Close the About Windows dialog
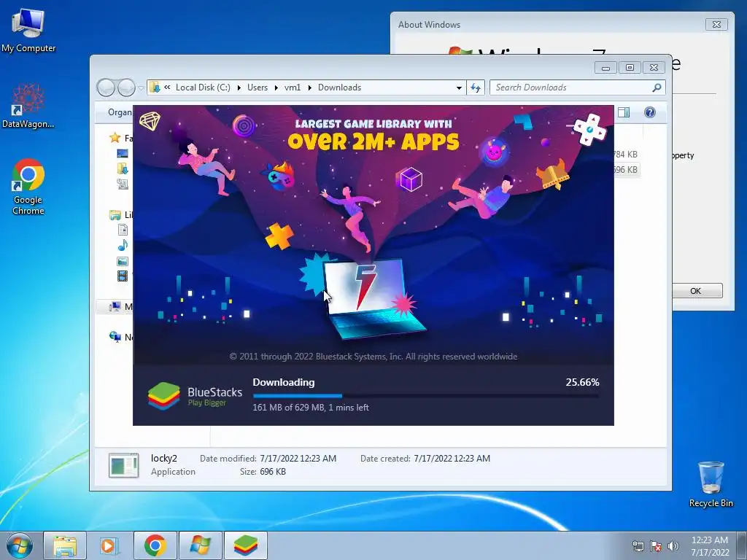The height and width of the screenshot is (560, 747). 716,25
